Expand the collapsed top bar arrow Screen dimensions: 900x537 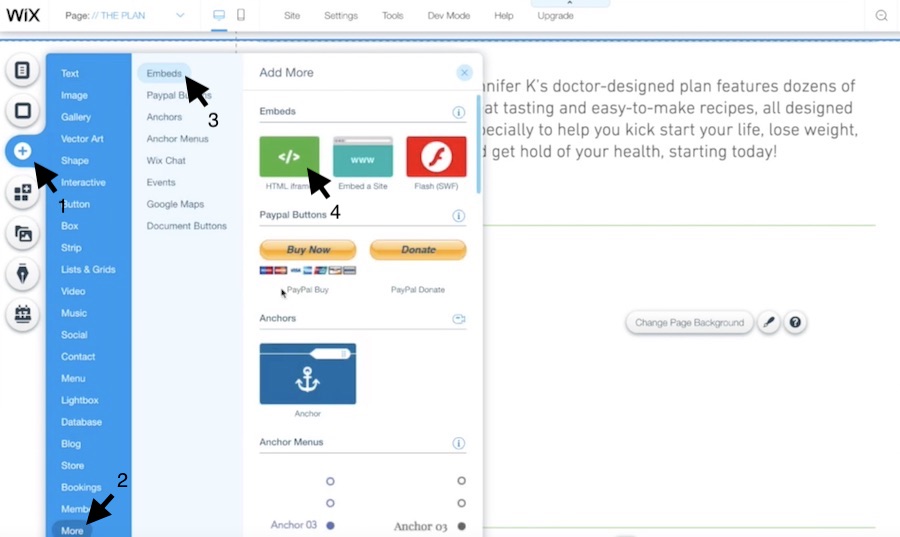click(570, 3)
